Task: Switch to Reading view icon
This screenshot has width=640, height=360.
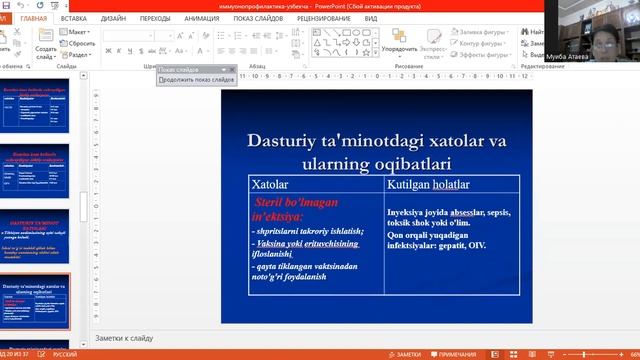Action: [x=532, y=354]
